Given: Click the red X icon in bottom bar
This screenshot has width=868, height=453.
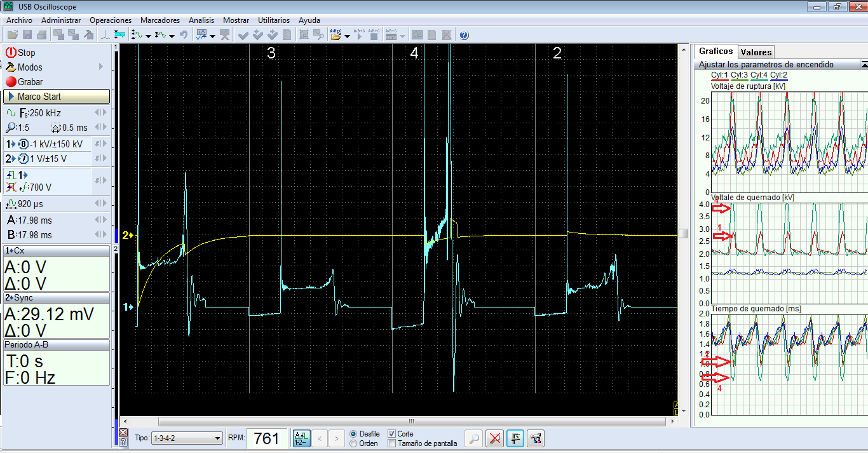Looking at the screenshot, I should (x=495, y=438).
